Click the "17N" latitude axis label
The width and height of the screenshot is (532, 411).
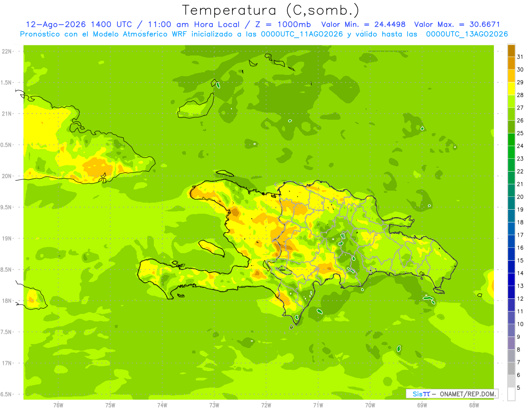tap(7, 363)
